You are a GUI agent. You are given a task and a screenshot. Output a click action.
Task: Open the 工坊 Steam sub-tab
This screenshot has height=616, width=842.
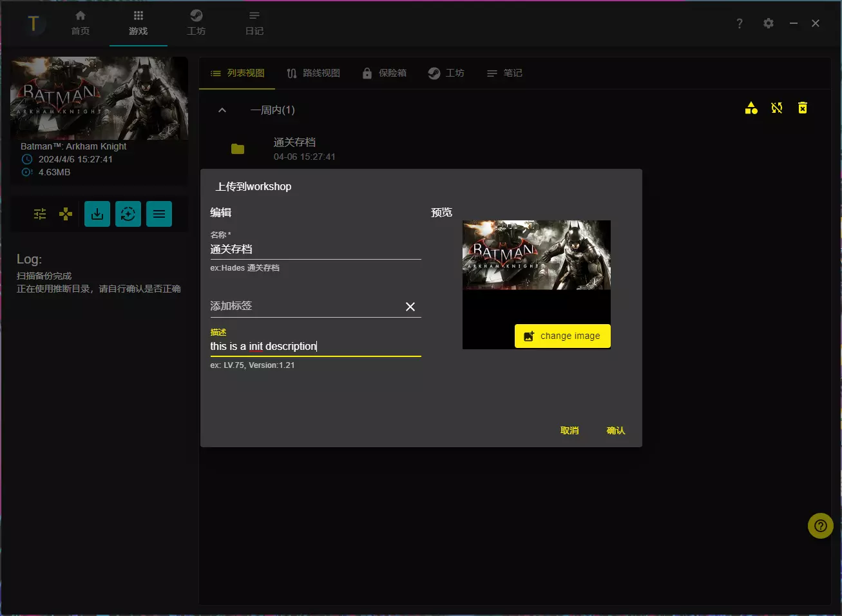tap(446, 73)
